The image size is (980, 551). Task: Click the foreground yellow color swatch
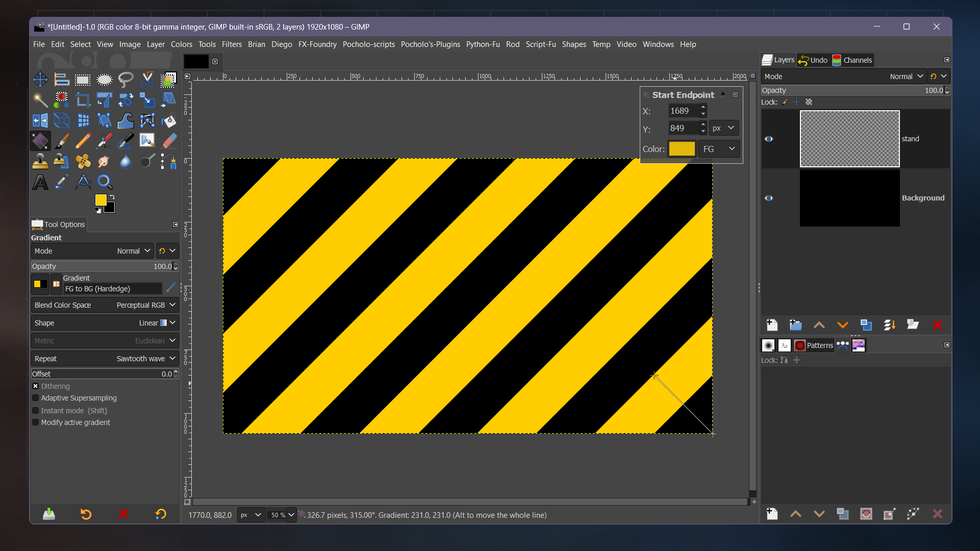[100, 199]
